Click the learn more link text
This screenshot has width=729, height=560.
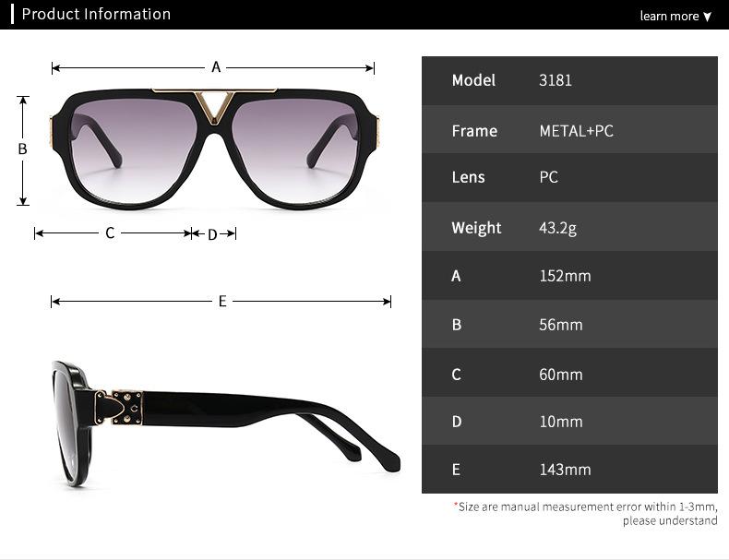[669, 16]
